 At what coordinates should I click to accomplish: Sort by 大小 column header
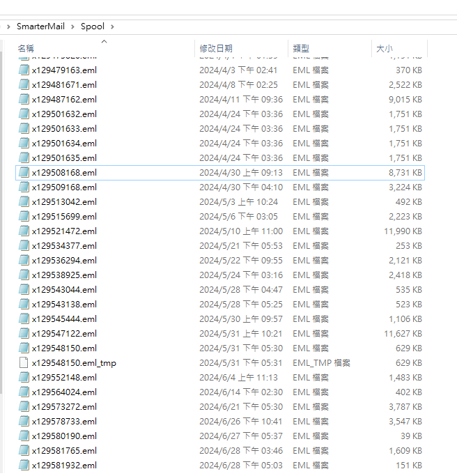click(385, 49)
